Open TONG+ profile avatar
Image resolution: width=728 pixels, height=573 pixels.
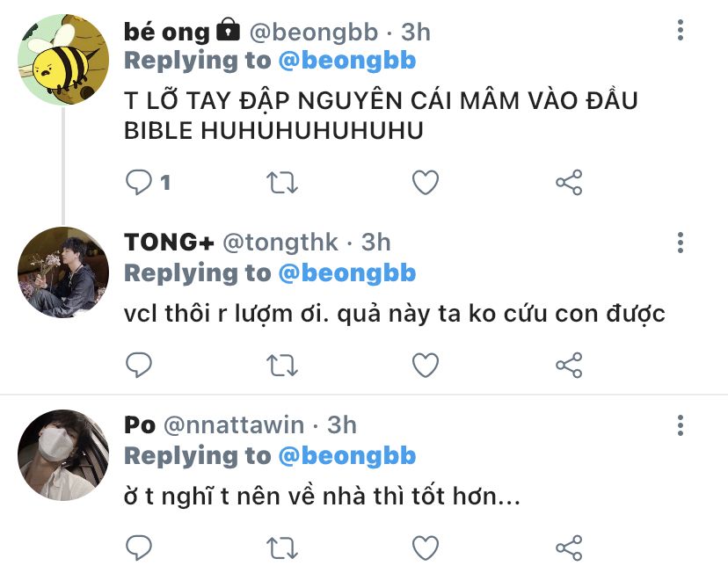[x=62, y=270]
